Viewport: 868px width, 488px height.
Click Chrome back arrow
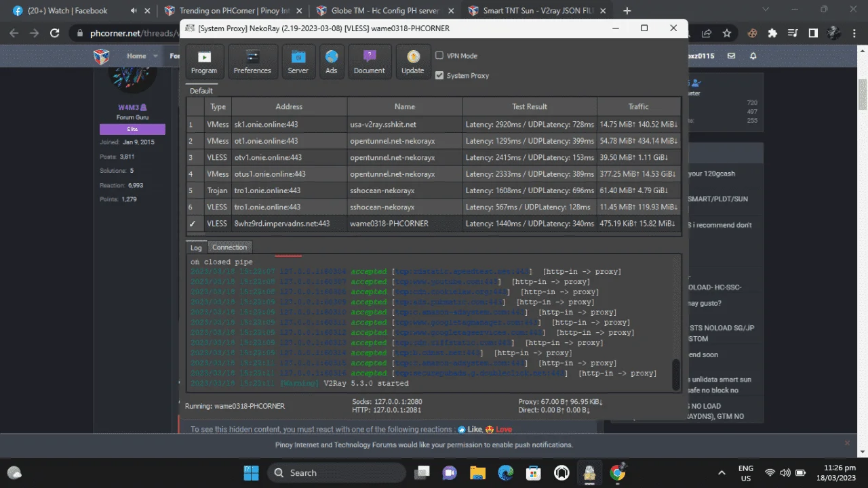point(15,33)
